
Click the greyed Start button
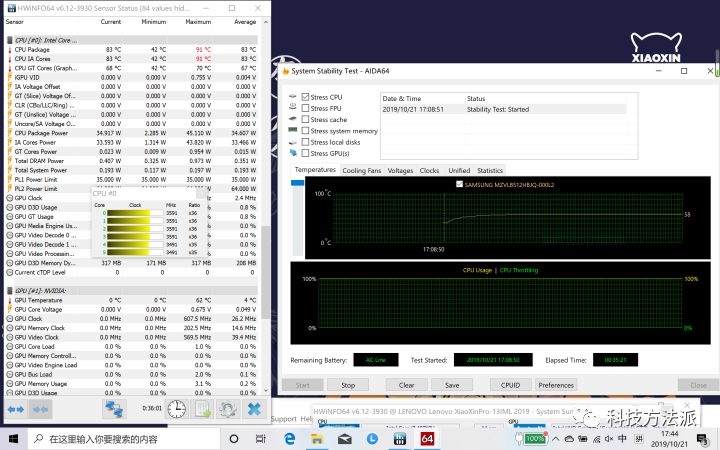point(302,385)
